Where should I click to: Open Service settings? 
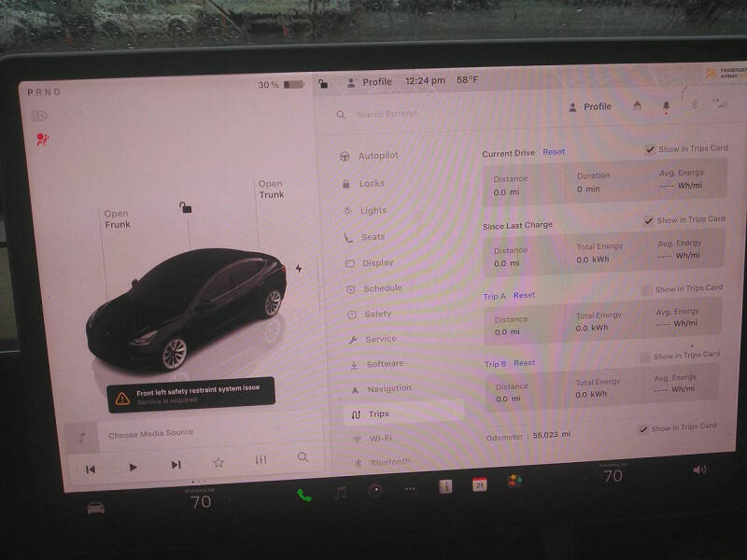pyautogui.click(x=373, y=339)
